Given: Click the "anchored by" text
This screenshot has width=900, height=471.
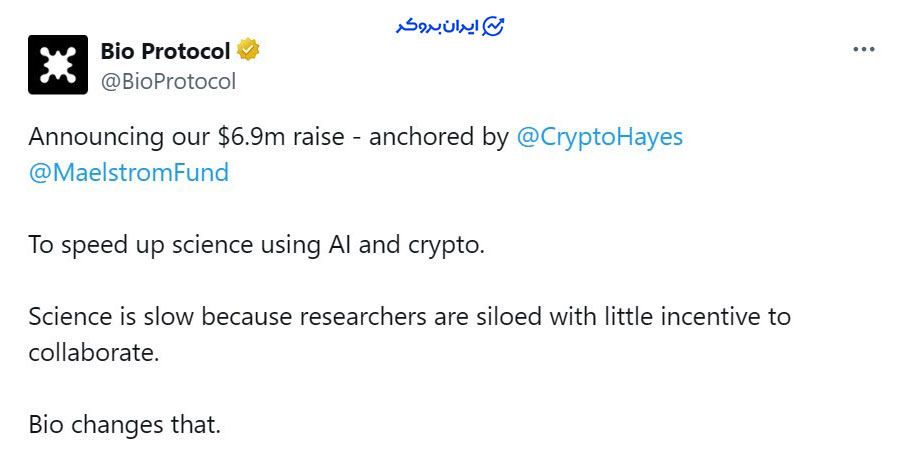Looking at the screenshot, I should point(439,137).
